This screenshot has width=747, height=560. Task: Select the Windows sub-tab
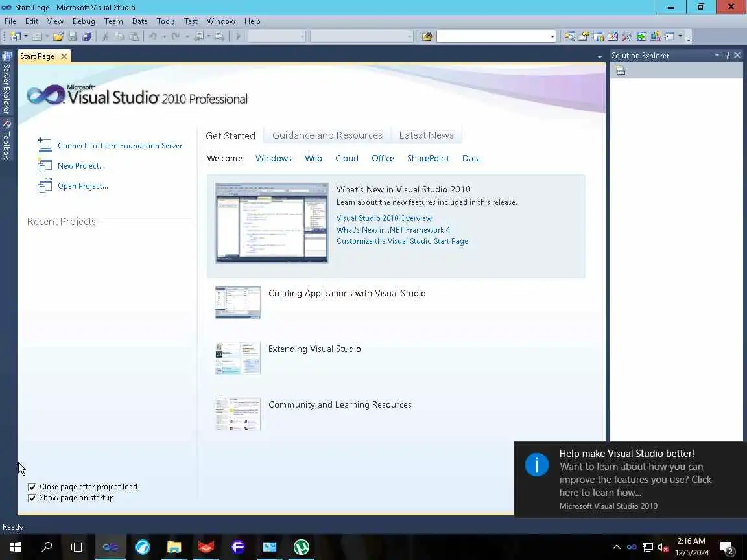[x=274, y=159]
